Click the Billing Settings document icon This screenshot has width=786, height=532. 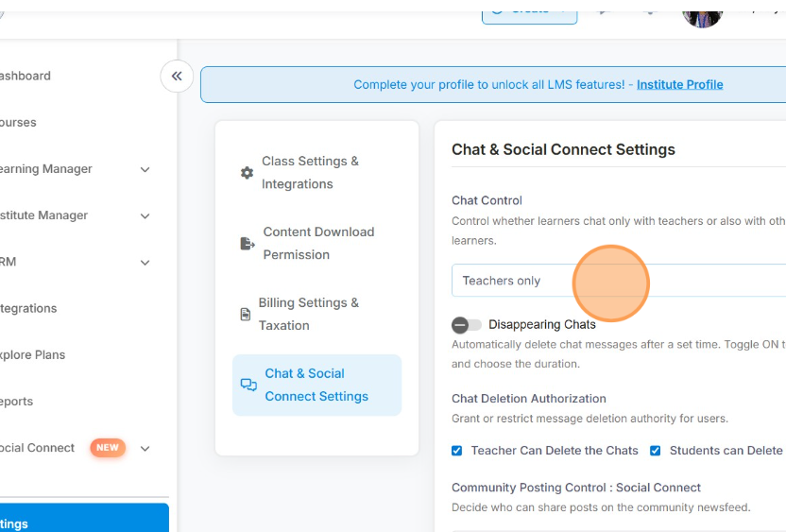(246, 315)
